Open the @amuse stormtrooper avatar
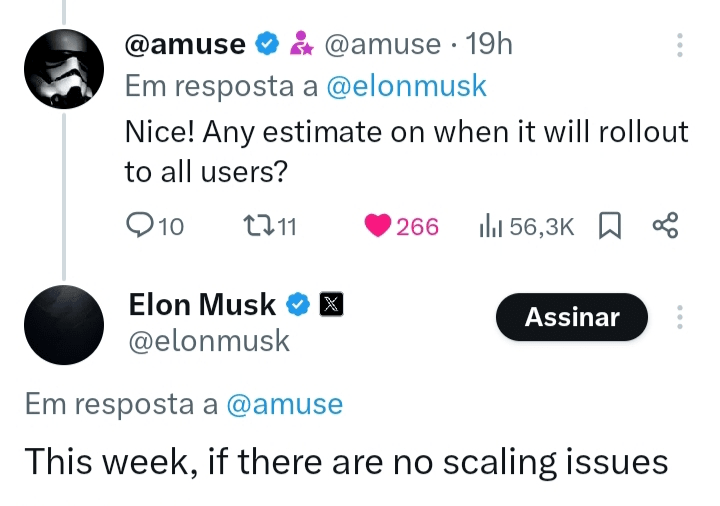The image size is (720, 506). [63, 70]
